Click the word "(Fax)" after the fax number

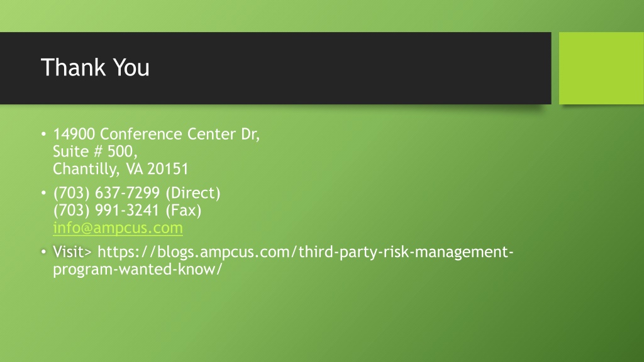coord(184,210)
